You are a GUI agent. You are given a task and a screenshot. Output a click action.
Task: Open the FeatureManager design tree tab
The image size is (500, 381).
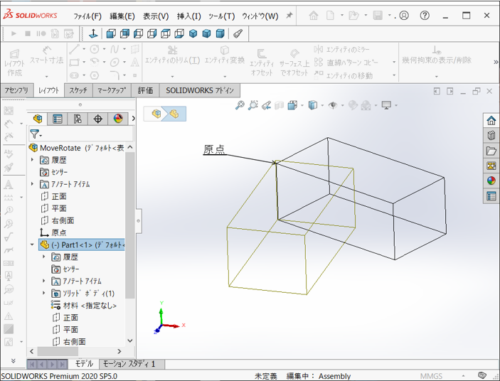37,119
